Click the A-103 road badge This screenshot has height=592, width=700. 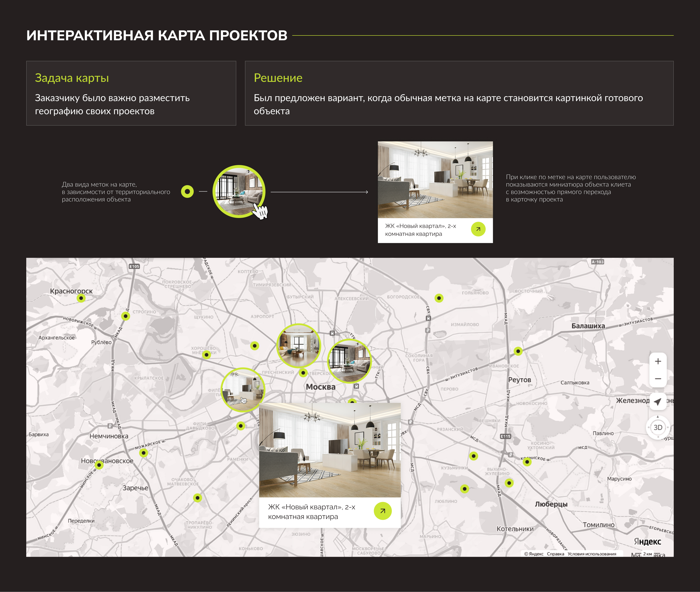pos(597,262)
